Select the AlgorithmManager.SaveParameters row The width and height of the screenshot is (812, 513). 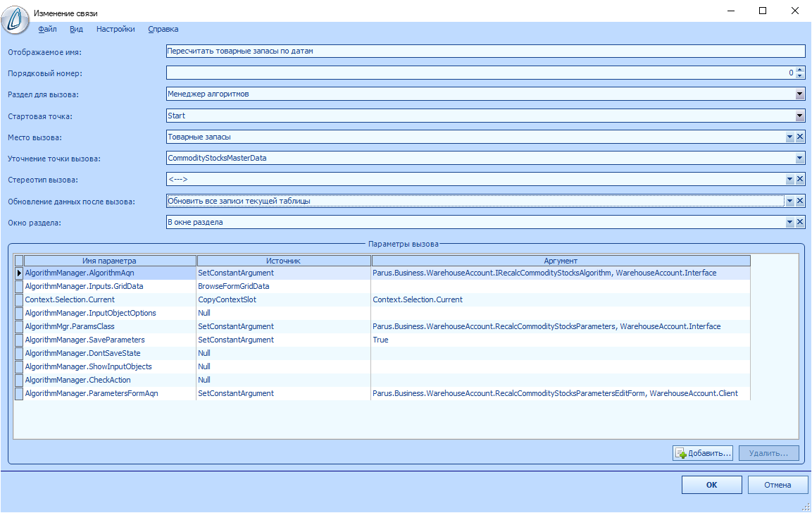(382, 340)
